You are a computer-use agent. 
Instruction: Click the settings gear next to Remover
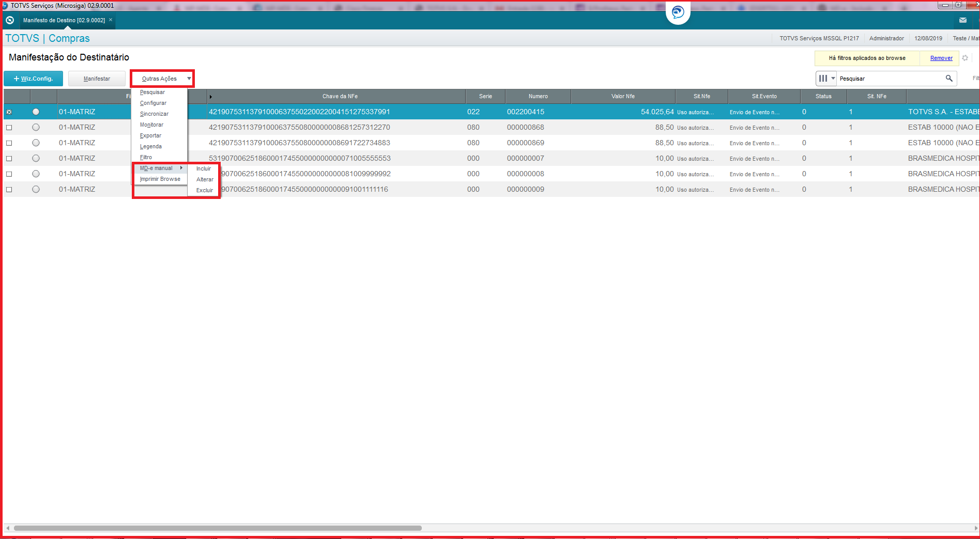[x=965, y=58]
